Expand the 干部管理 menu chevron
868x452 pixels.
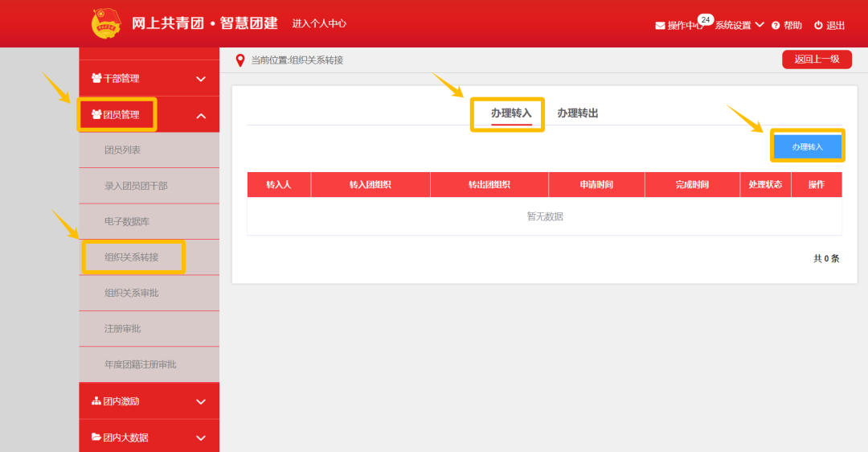(201, 79)
